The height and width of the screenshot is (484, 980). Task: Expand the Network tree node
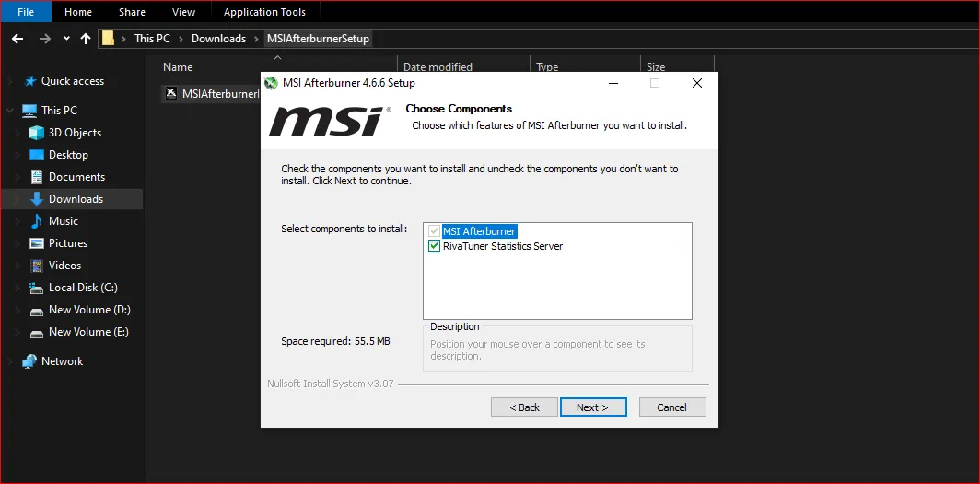(x=9, y=360)
